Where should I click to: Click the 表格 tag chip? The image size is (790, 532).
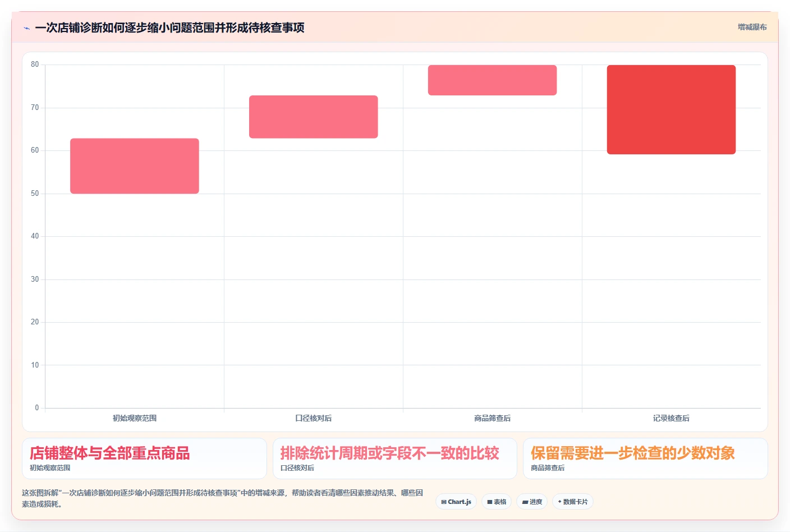(x=497, y=502)
